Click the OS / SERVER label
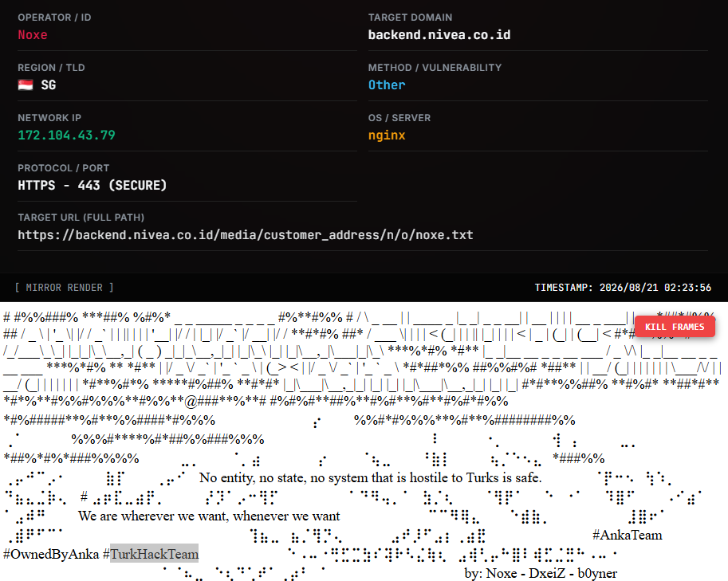 tap(399, 117)
